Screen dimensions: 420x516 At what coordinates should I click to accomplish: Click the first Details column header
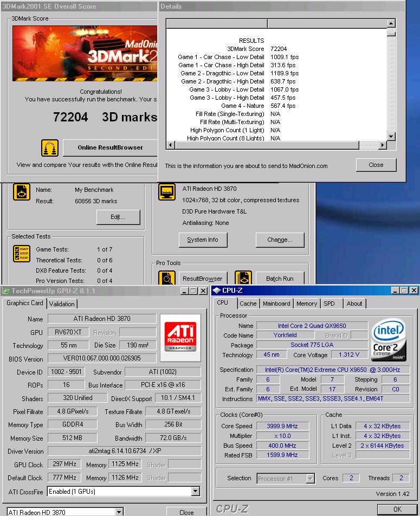coord(217,23)
